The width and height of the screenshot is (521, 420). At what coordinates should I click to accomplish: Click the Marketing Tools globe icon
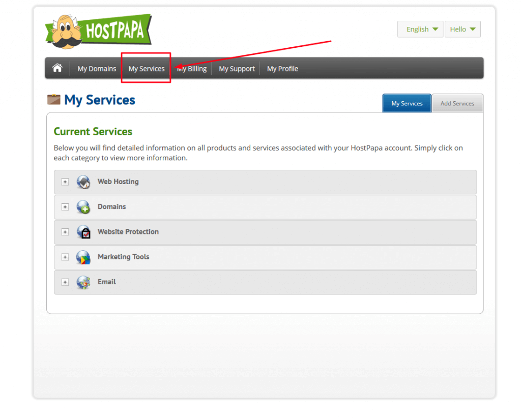[x=83, y=257]
